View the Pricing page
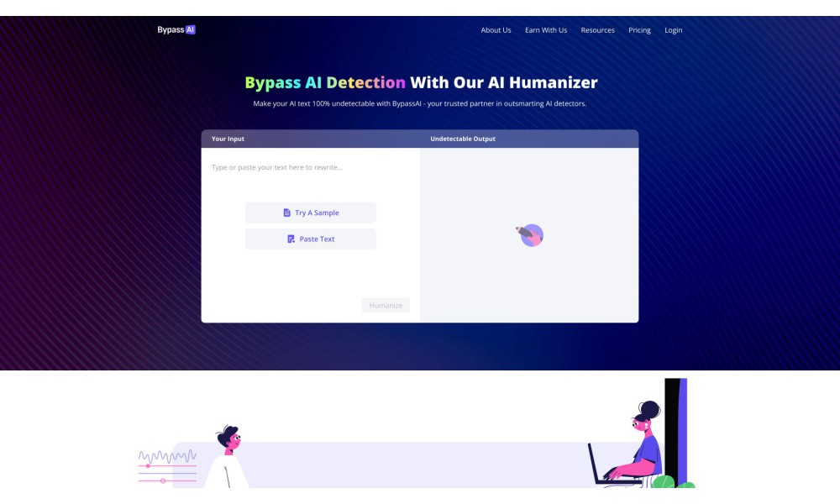Screen dimensions: 840x504 pyautogui.click(x=639, y=30)
